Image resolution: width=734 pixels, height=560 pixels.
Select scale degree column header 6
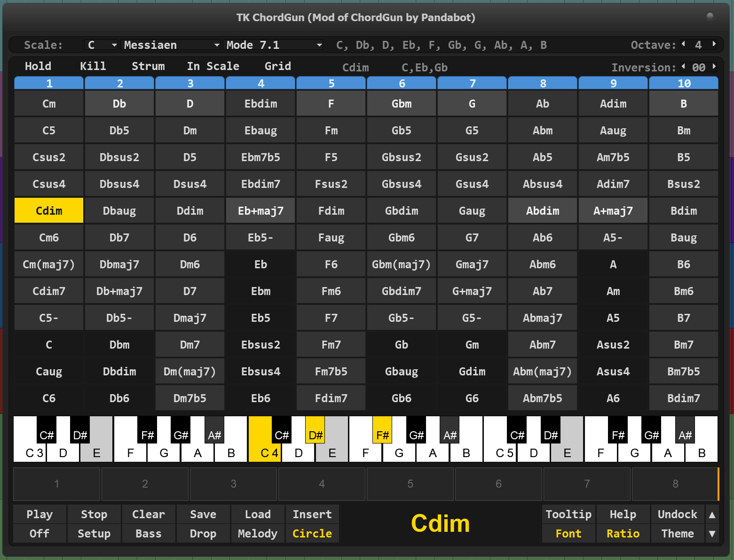[x=402, y=83]
